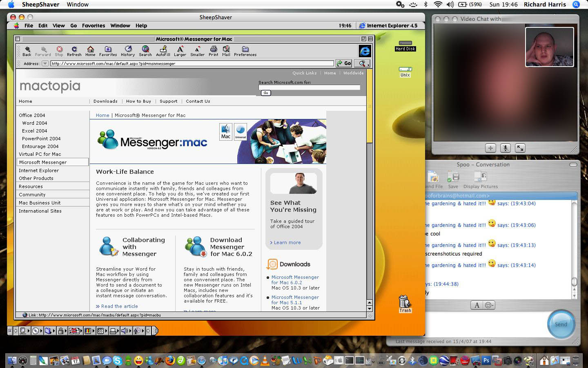Mute the microphone in Video Chat window
This screenshot has height=368, width=588.
pyautogui.click(x=505, y=148)
